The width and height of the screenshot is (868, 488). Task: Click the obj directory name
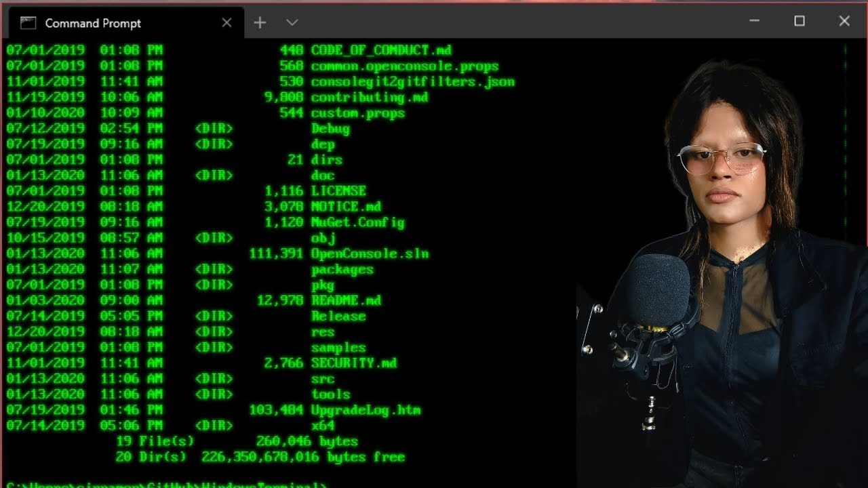point(323,238)
